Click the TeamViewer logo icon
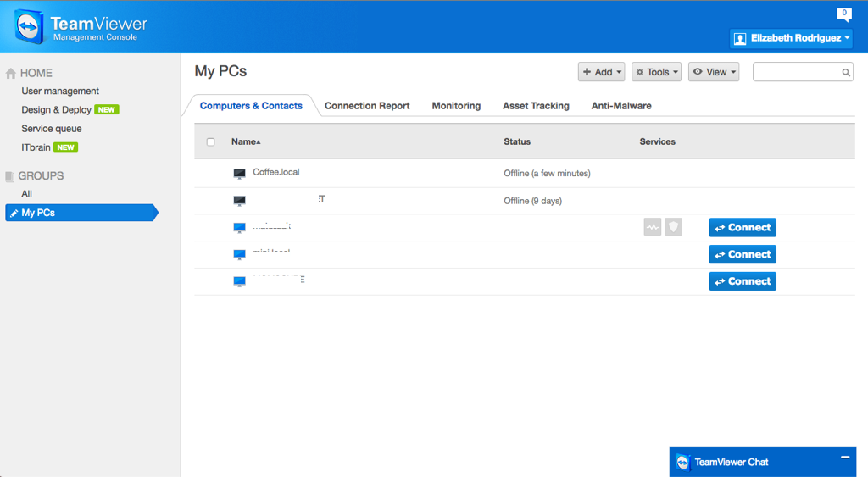This screenshot has height=477, width=868. tap(29, 26)
